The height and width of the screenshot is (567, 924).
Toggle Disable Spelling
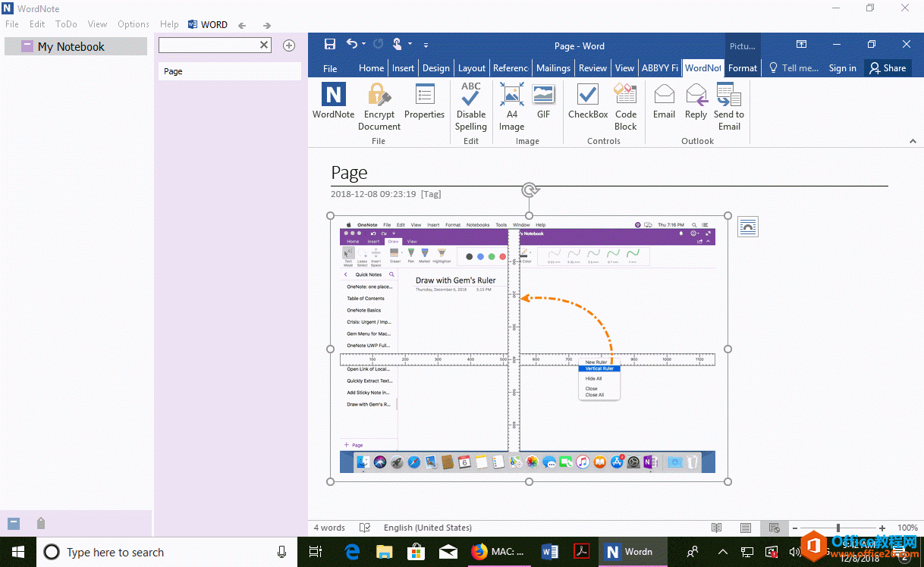pyautogui.click(x=470, y=106)
